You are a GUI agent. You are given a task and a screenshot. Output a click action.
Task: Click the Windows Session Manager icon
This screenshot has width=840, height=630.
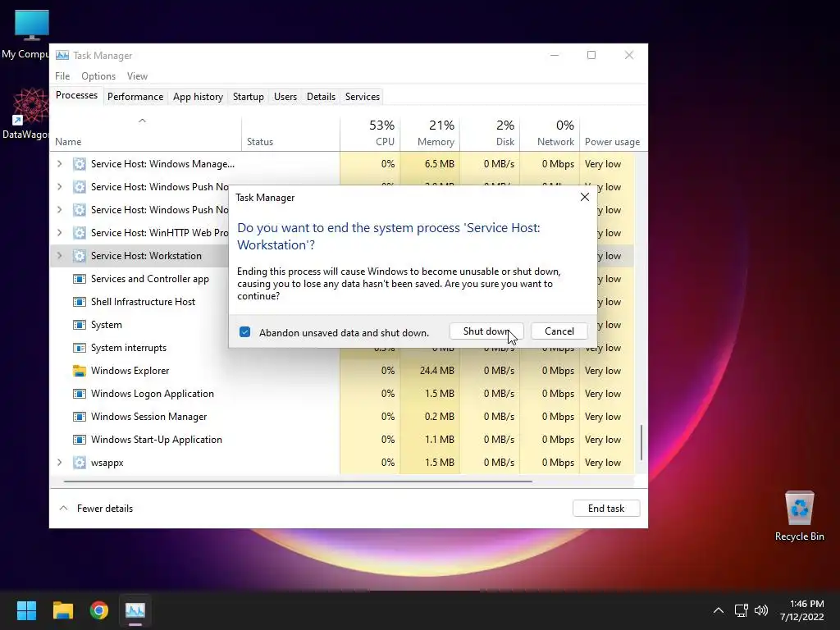click(x=80, y=417)
